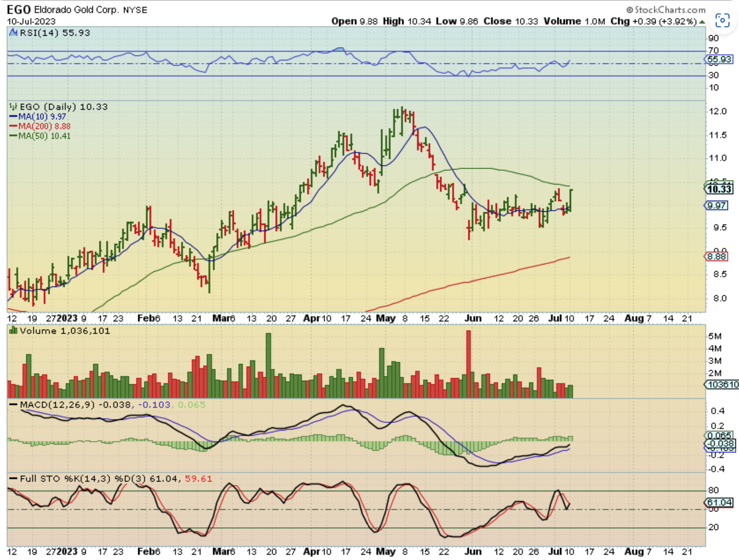739x560 pixels.
Task: Click the Volume 1.0M value in the header
Action: click(575, 21)
